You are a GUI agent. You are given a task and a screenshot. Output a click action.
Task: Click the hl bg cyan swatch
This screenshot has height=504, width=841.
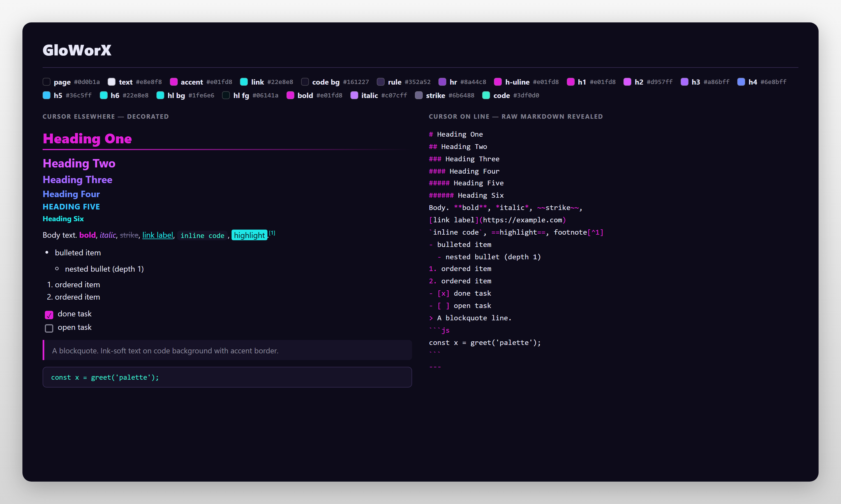(160, 95)
